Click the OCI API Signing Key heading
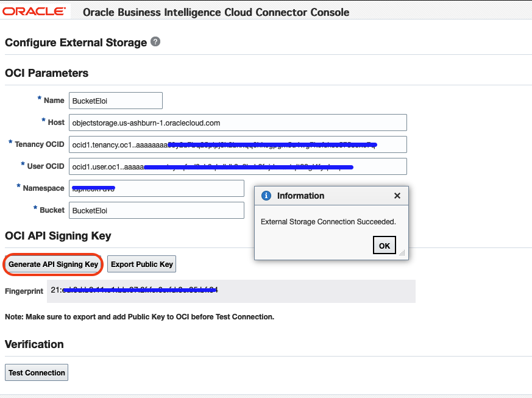532x398 pixels. (58, 236)
